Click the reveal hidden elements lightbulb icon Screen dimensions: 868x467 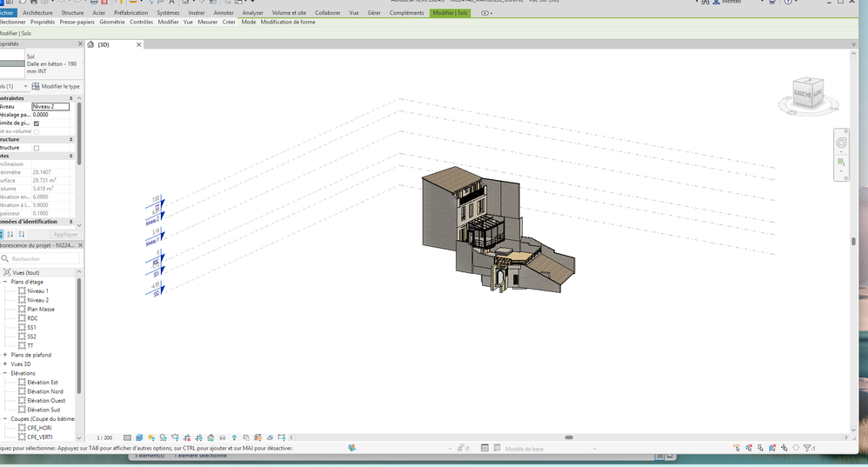234,437
